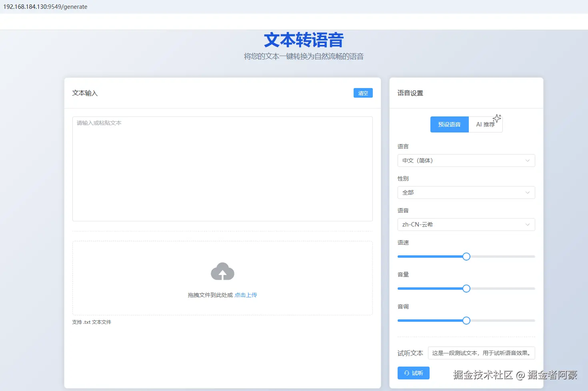Screen dimensions: 588x391
Task: Click the browser URL address text
Action: 45,7
